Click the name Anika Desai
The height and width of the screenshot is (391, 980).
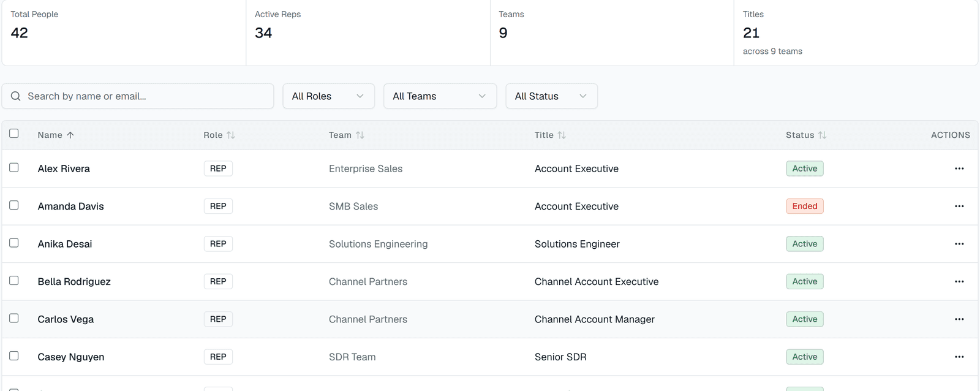coord(65,244)
